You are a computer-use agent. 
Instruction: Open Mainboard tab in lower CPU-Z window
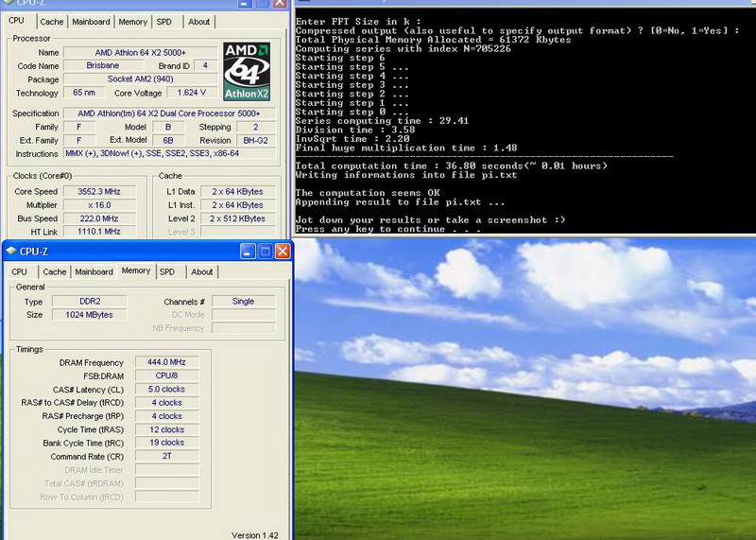point(94,271)
